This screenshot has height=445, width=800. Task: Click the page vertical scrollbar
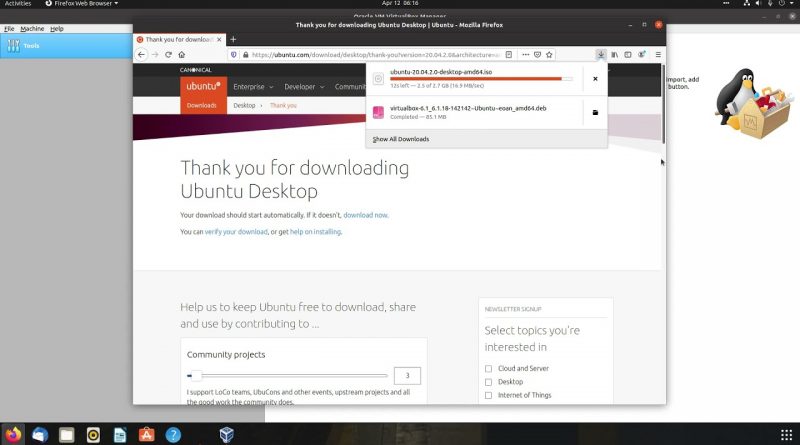coord(663,104)
